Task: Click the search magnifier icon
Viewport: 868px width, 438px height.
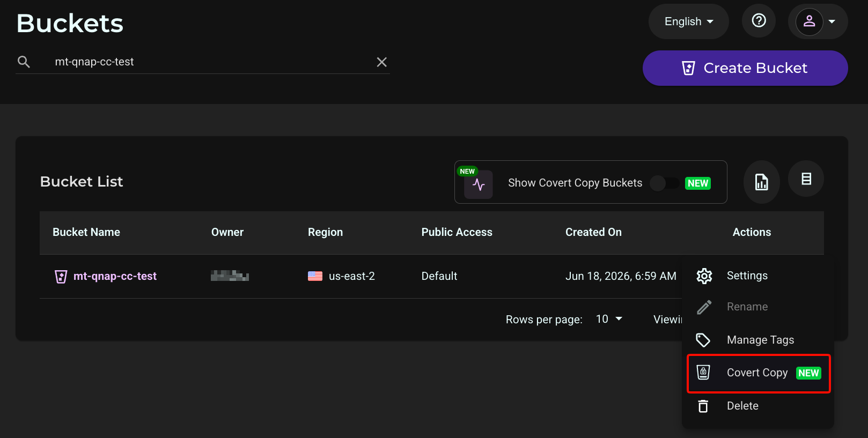Action: [x=24, y=62]
